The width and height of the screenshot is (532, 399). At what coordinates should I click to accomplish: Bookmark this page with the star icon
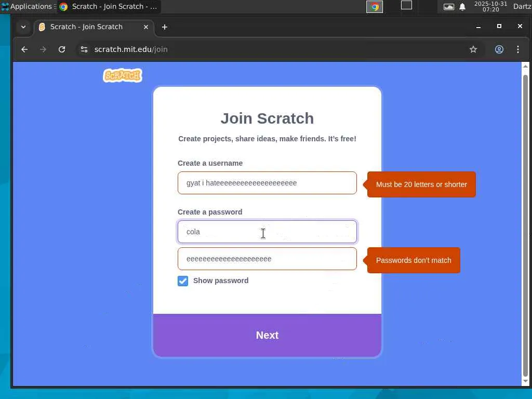pos(473,49)
